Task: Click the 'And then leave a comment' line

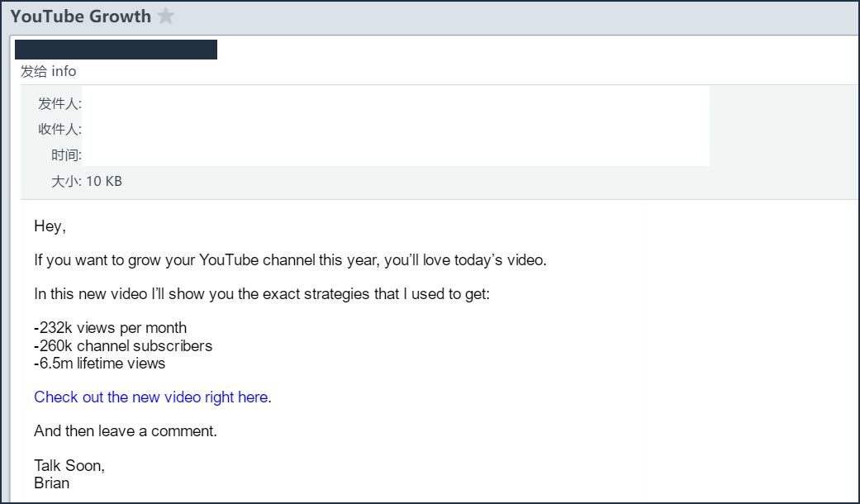Action: 126,431
